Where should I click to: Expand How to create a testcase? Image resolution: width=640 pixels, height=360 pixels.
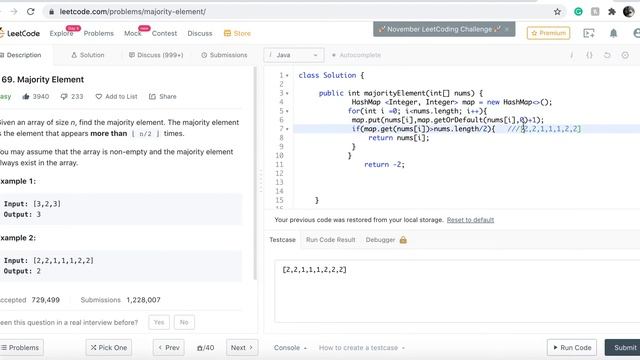(362, 348)
